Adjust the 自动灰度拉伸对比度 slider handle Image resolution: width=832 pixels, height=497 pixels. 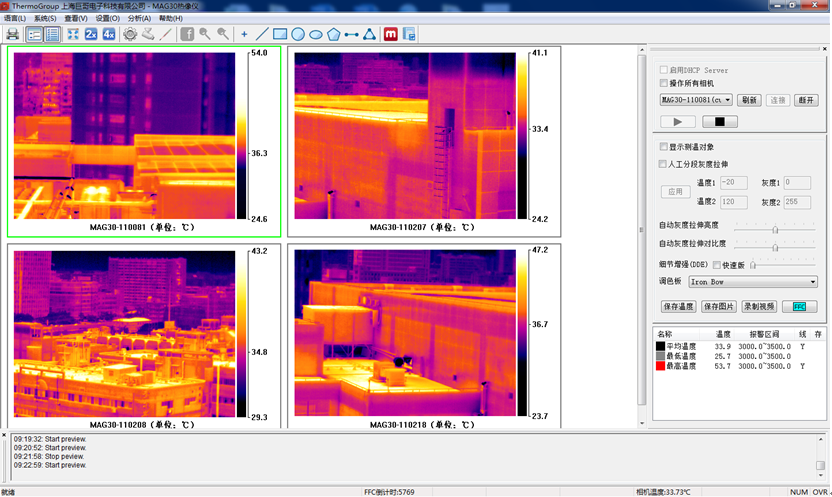[x=775, y=248]
